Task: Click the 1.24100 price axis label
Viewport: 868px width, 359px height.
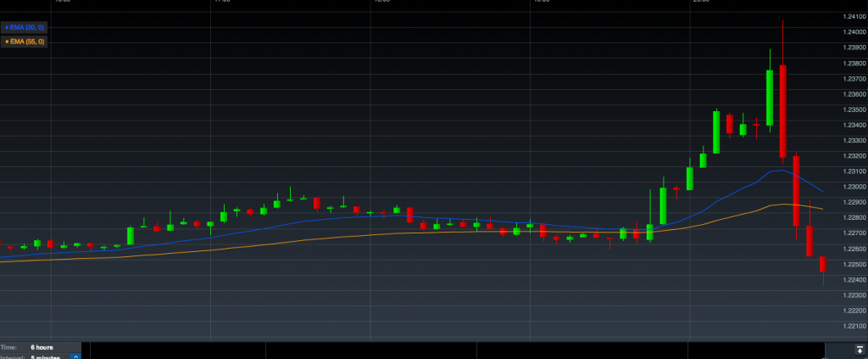Action: tap(849, 17)
